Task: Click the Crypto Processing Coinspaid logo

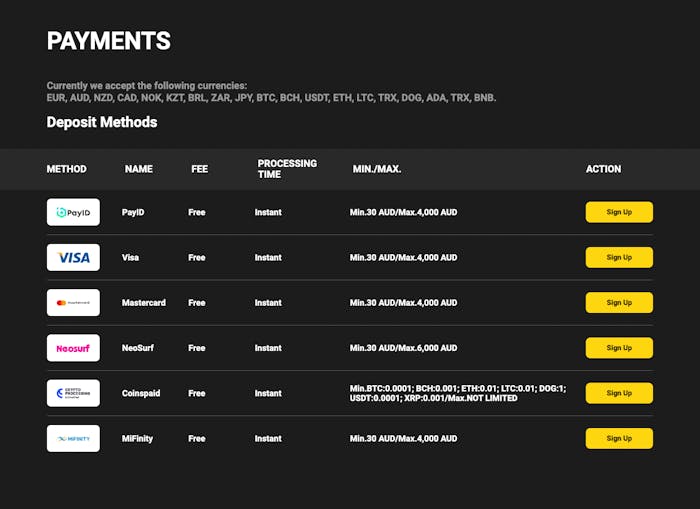Action: 73,393
